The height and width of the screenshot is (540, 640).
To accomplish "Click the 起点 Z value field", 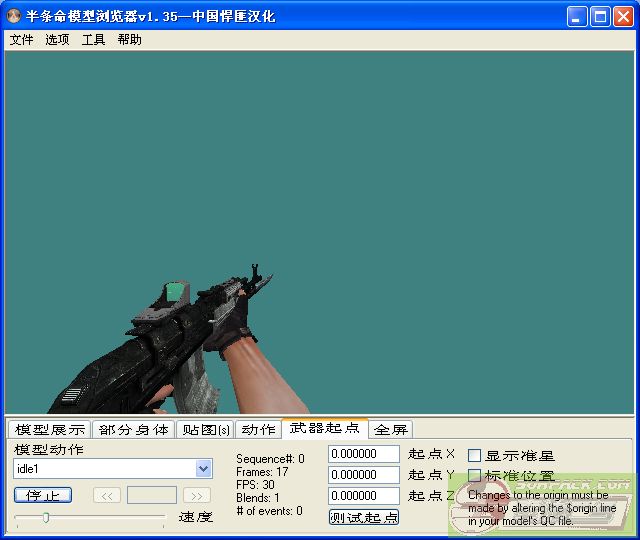I will tap(364, 496).
